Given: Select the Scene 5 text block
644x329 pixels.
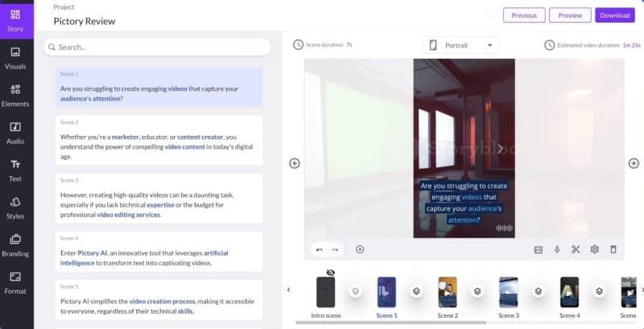Looking at the screenshot, I should click(x=159, y=299).
